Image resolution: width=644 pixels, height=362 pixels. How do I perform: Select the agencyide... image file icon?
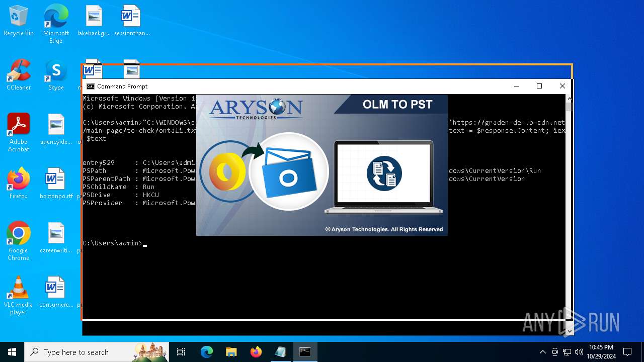coord(56,129)
